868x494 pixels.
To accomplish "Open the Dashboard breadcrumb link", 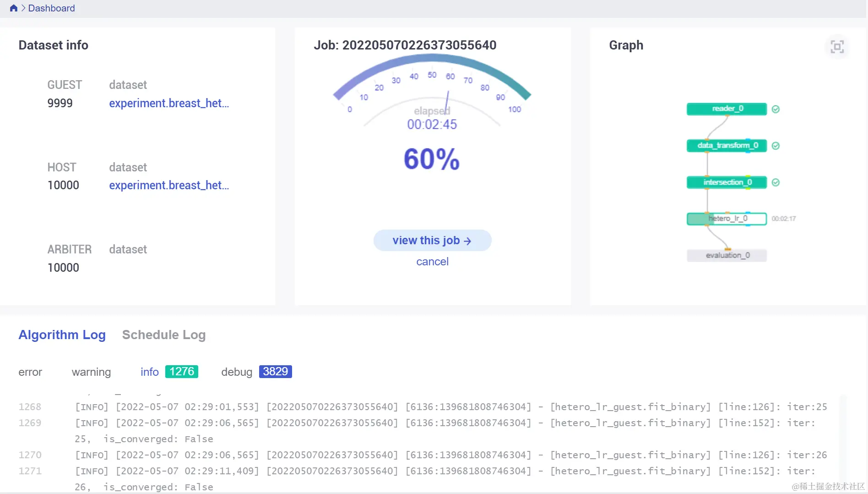I will 51,8.
